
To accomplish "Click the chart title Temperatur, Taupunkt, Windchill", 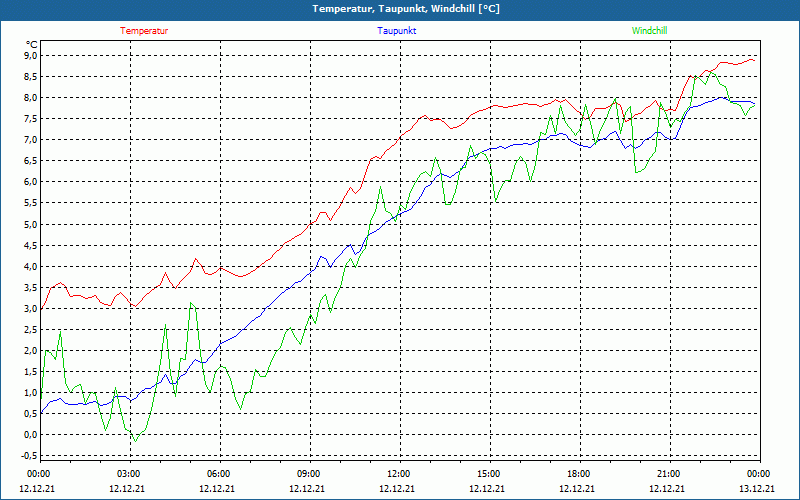I will click(x=406, y=9).
